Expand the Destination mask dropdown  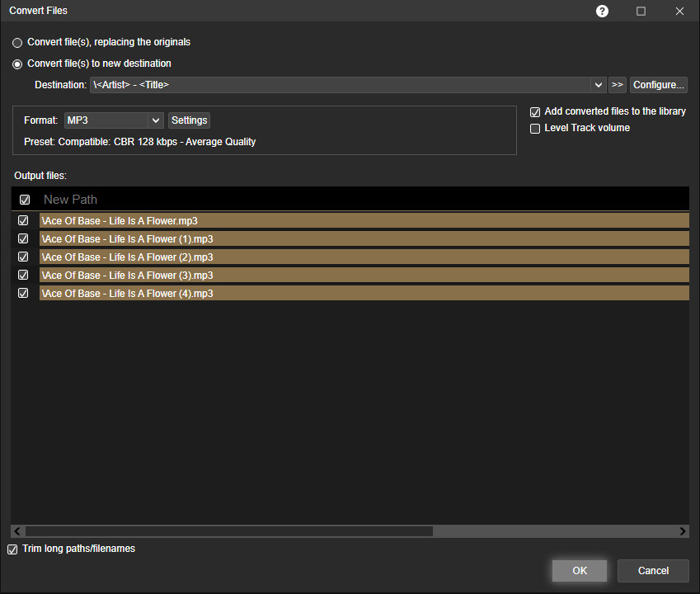point(599,85)
